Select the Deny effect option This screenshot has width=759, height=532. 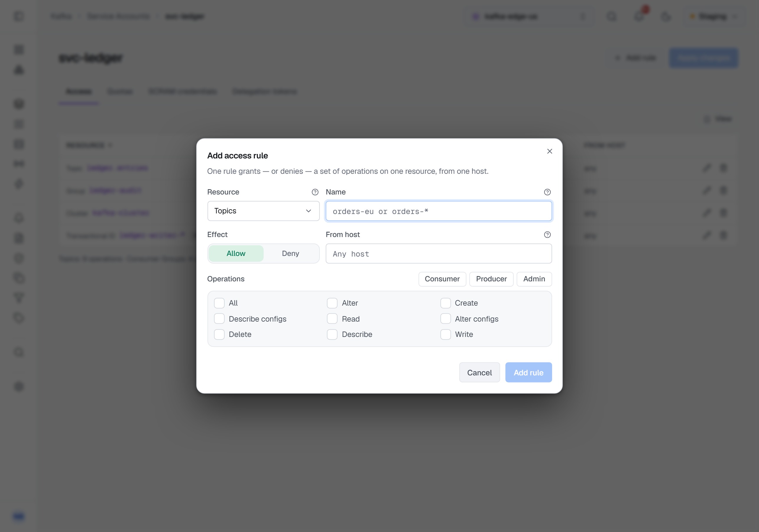pos(291,254)
